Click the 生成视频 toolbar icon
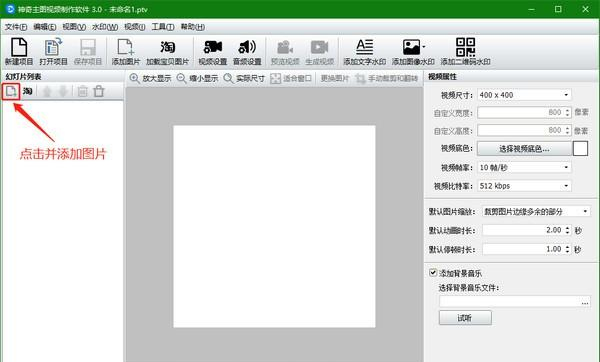The height and width of the screenshot is (362, 600). click(320, 52)
